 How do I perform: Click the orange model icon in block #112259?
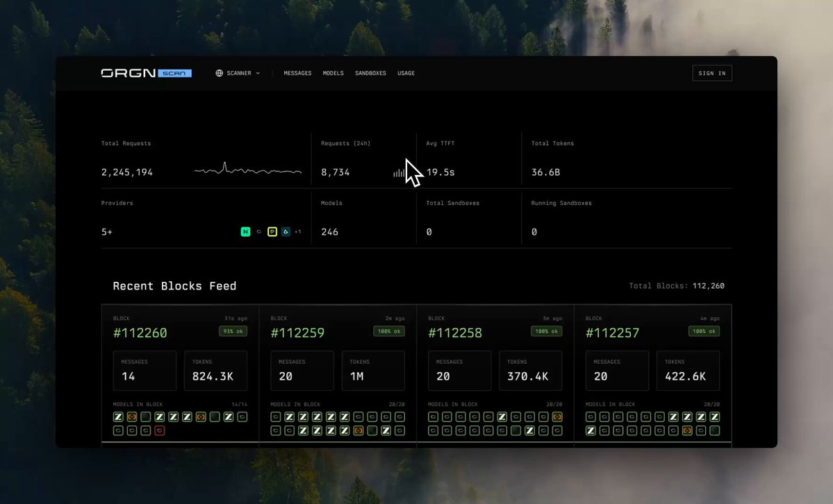point(358,430)
